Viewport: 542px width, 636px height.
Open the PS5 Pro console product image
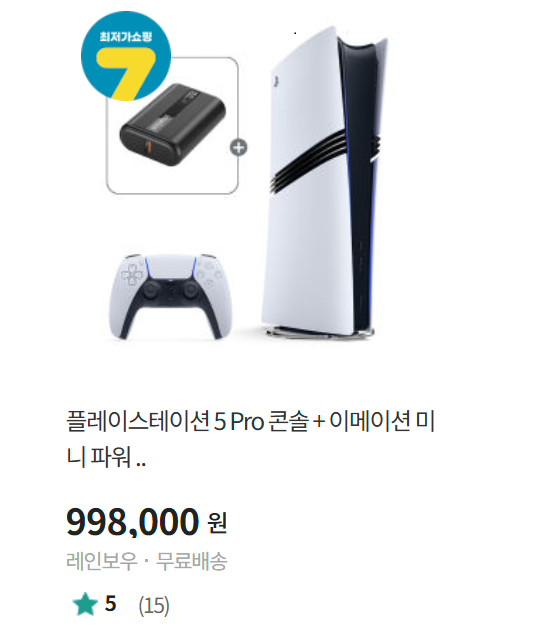(325, 183)
